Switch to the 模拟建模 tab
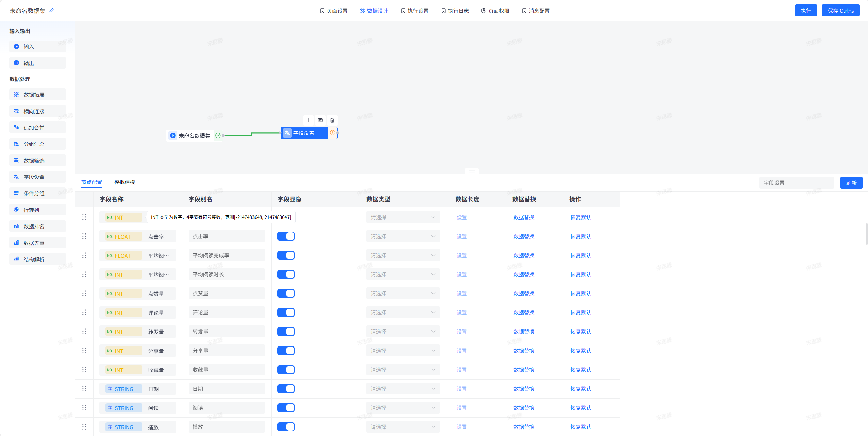 pyautogui.click(x=125, y=182)
